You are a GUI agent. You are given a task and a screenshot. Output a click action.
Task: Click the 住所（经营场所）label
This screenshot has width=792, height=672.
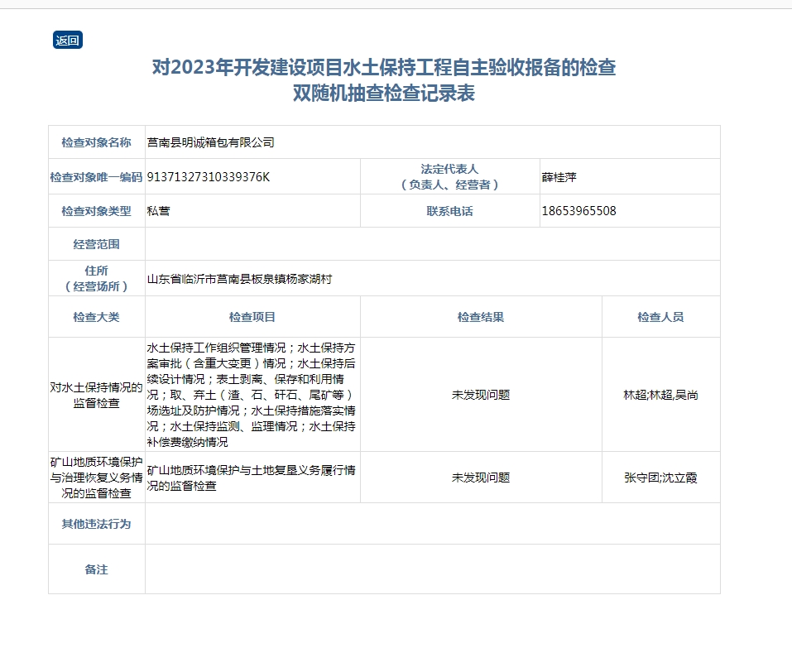(97, 278)
